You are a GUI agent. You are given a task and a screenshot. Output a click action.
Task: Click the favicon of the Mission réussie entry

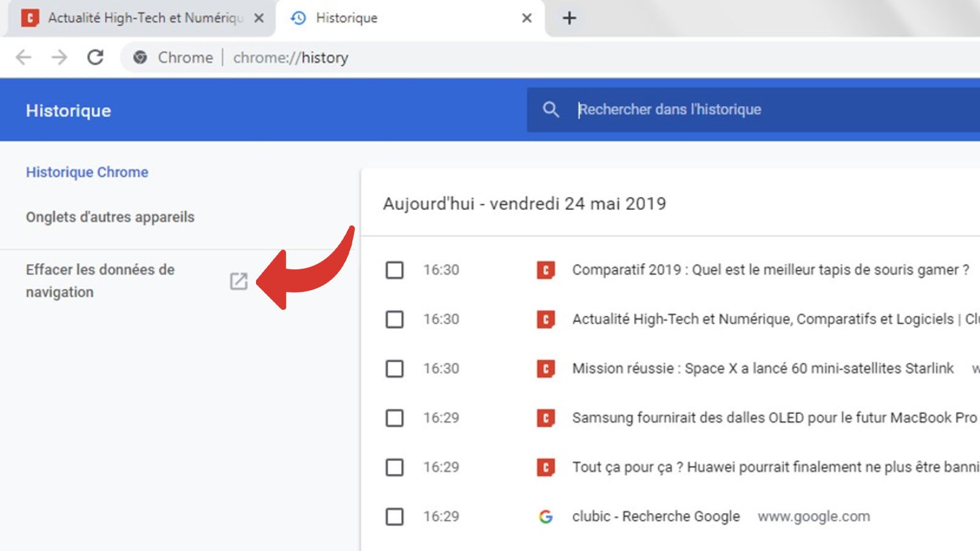545,369
